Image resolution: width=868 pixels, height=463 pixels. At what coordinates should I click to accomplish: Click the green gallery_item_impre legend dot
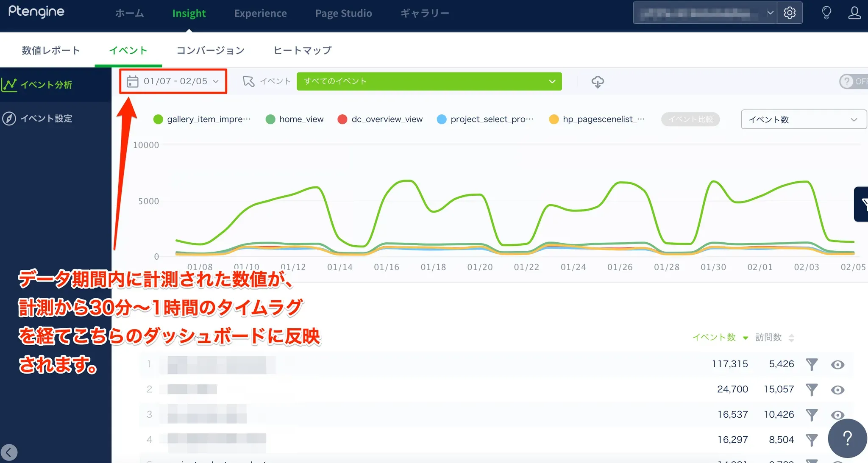point(158,119)
